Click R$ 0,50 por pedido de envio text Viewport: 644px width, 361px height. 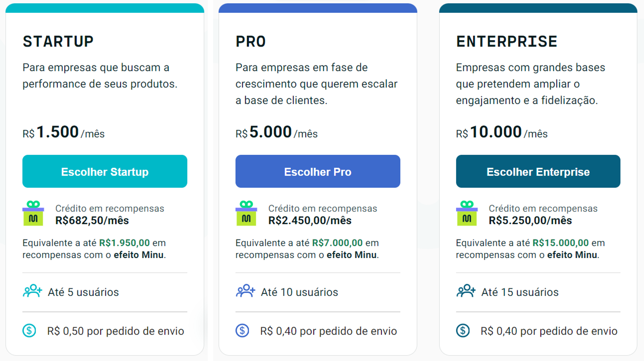(x=115, y=331)
